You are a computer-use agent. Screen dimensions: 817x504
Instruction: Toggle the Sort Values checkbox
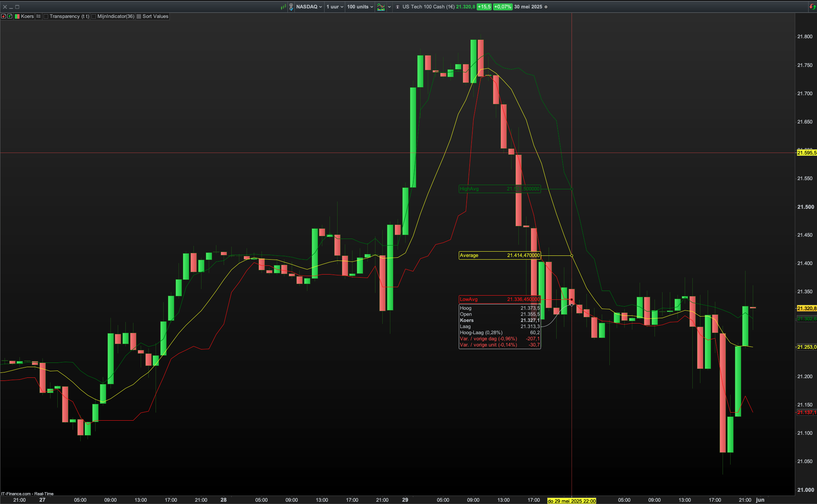(x=139, y=16)
